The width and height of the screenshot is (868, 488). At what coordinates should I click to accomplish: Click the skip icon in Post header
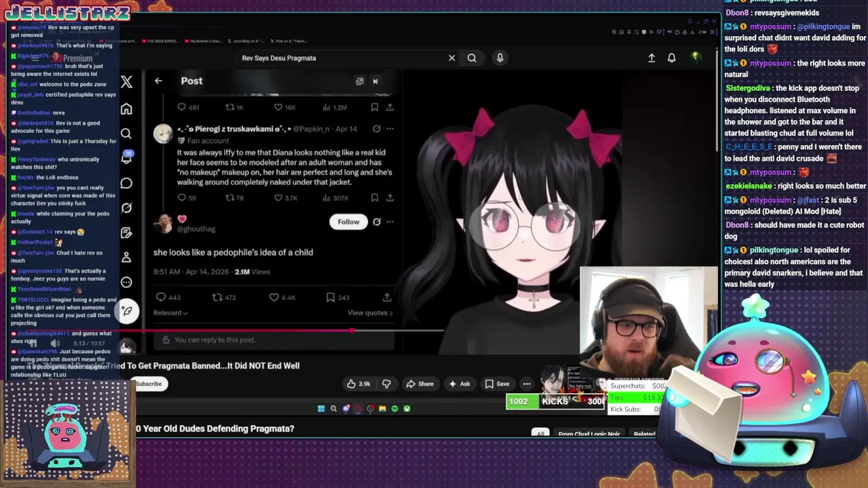(x=375, y=81)
